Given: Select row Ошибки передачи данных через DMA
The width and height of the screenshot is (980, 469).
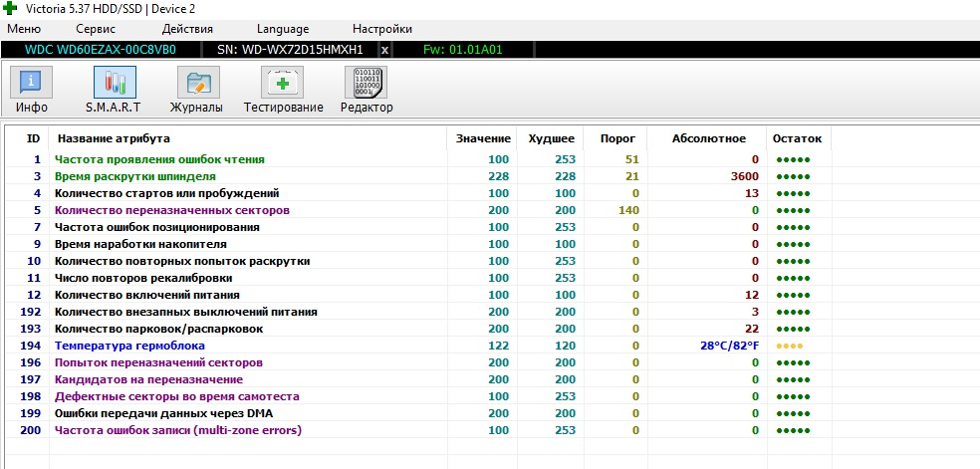Looking at the screenshot, I should 417,413.
